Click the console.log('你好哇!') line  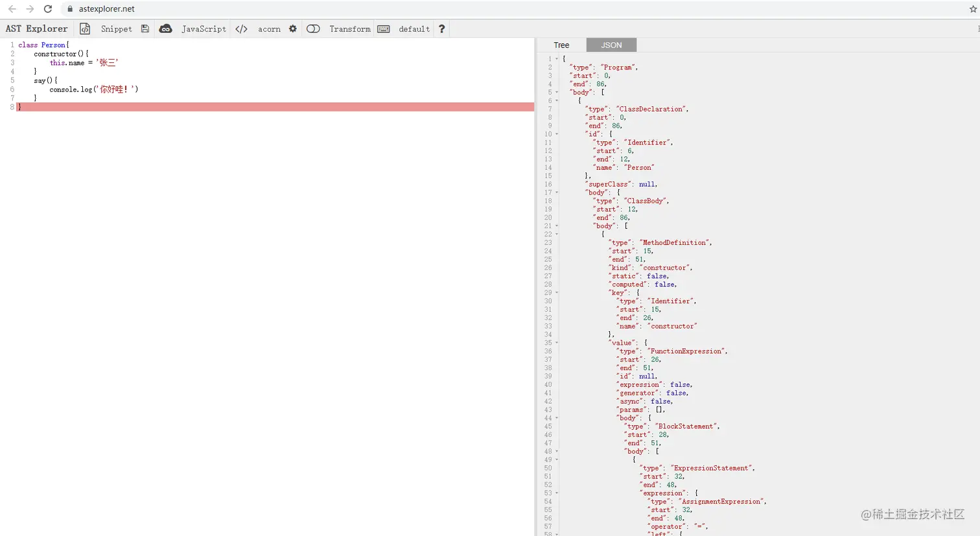(94, 89)
